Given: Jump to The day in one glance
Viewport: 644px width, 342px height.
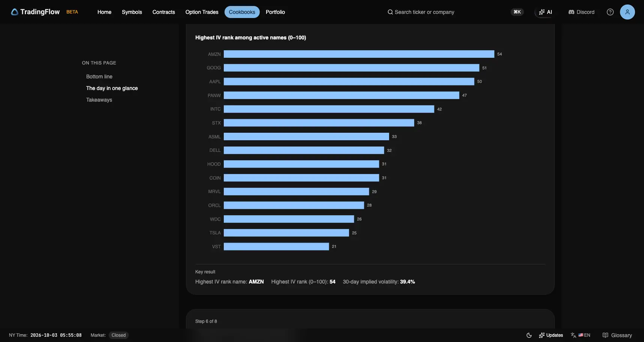Looking at the screenshot, I should (x=112, y=88).
